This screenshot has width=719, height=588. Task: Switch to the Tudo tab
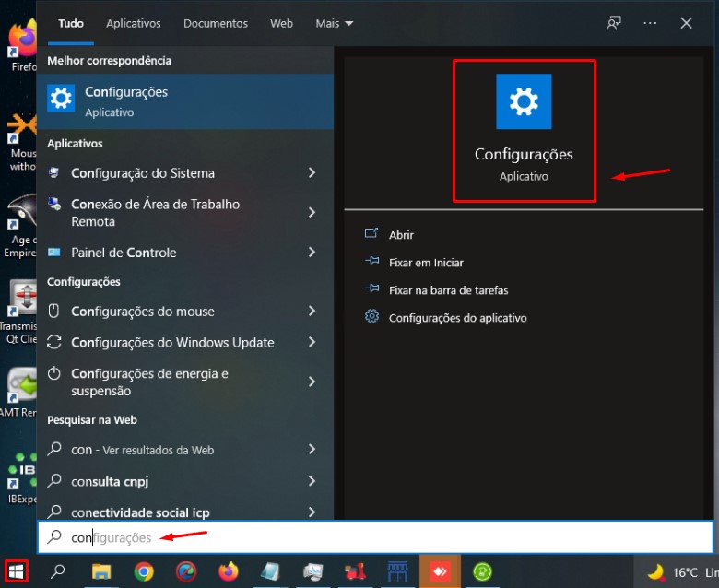pos(71,23)
